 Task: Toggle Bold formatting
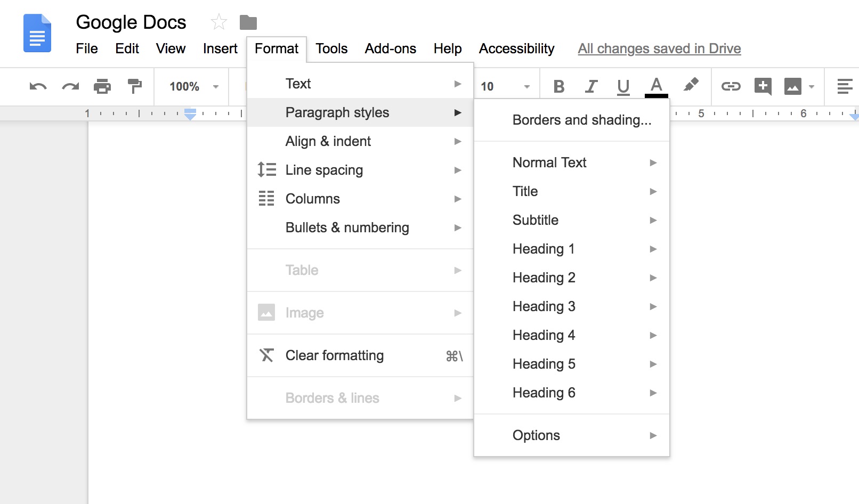tap(558, 86)
